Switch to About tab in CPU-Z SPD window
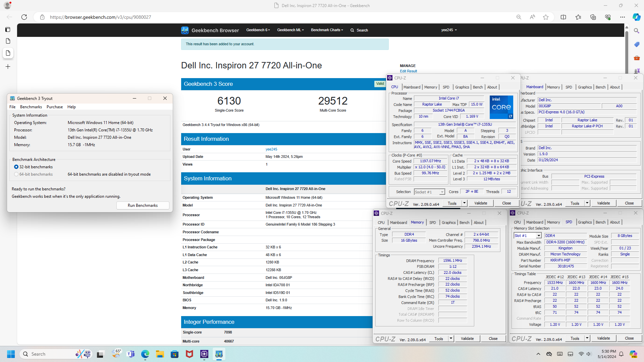 (x=615, y=222)
